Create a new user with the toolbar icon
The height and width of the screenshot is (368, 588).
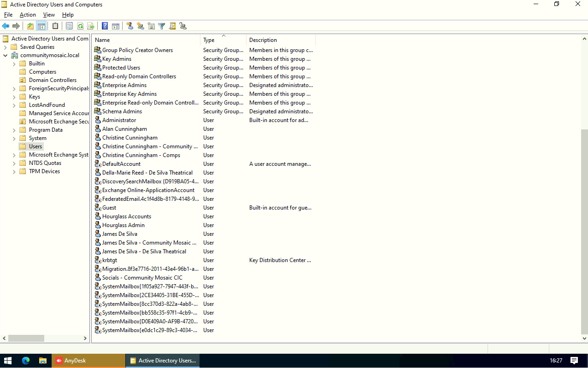130,26
